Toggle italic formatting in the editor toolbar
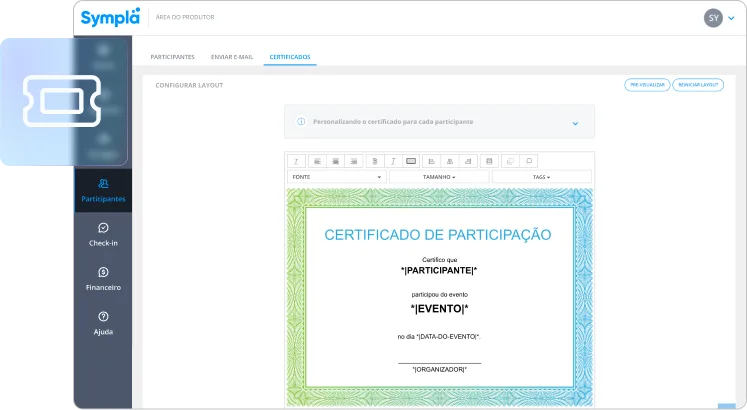 pyautogui.click(x=393, y=161)
